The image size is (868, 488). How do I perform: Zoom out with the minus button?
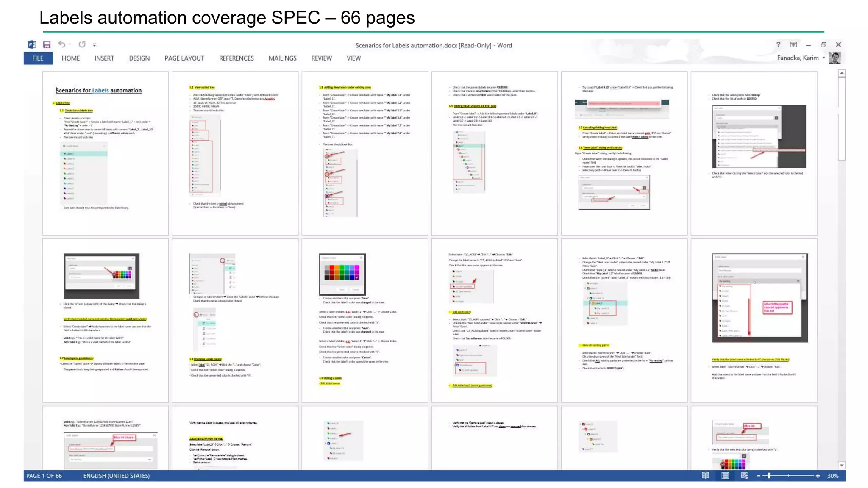[759, 476]
